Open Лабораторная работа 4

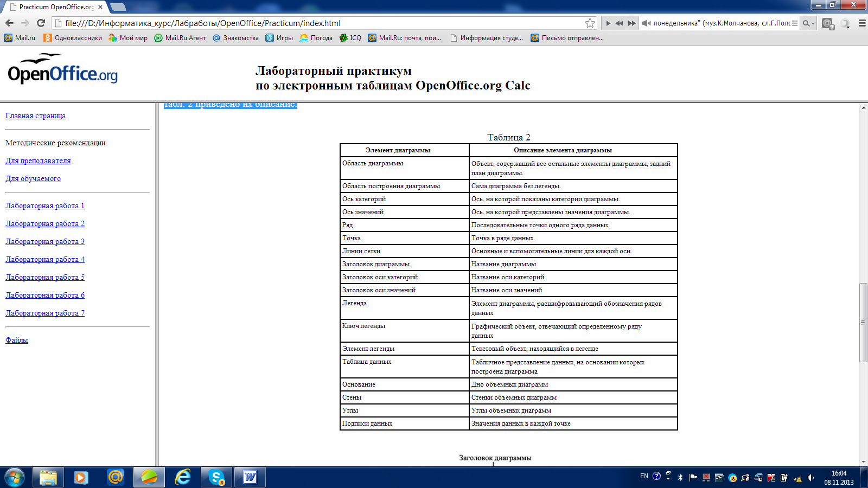tap(45, 259)
